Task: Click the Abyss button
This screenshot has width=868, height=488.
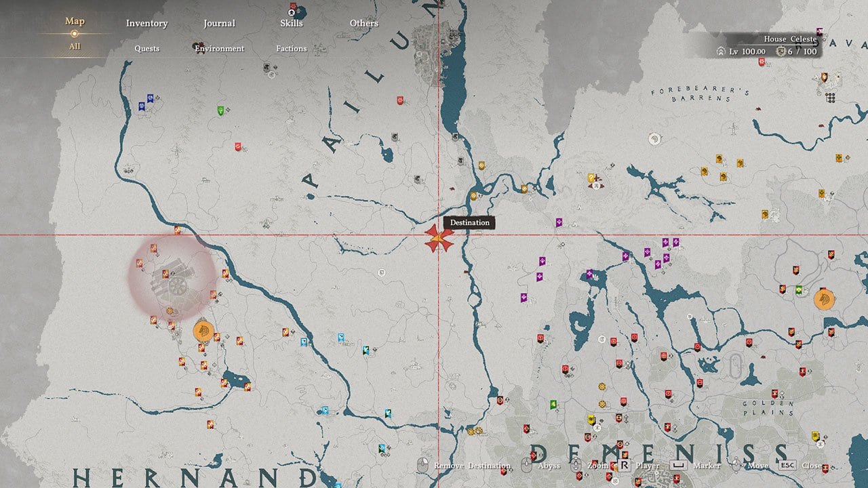Action: click(549, 466)
